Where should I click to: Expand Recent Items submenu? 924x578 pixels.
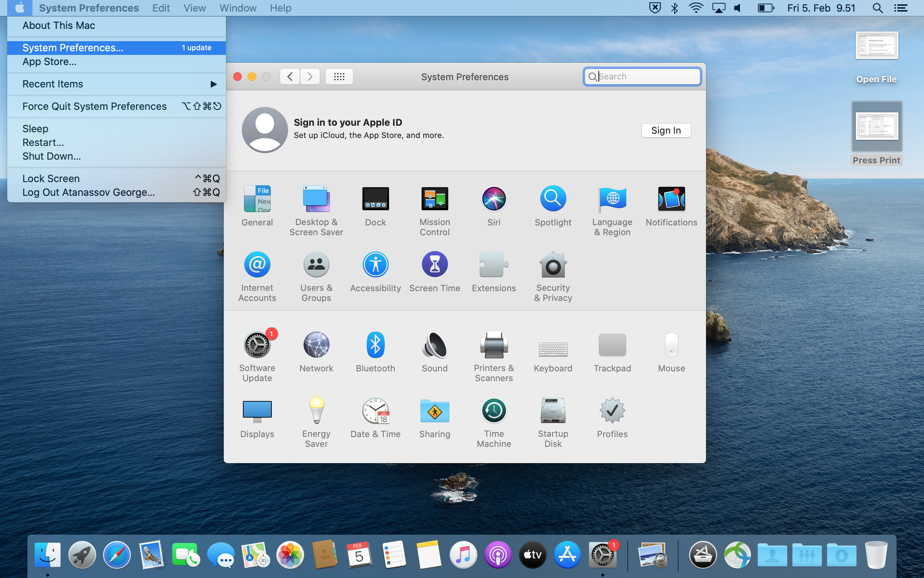[x=117, y=84]
